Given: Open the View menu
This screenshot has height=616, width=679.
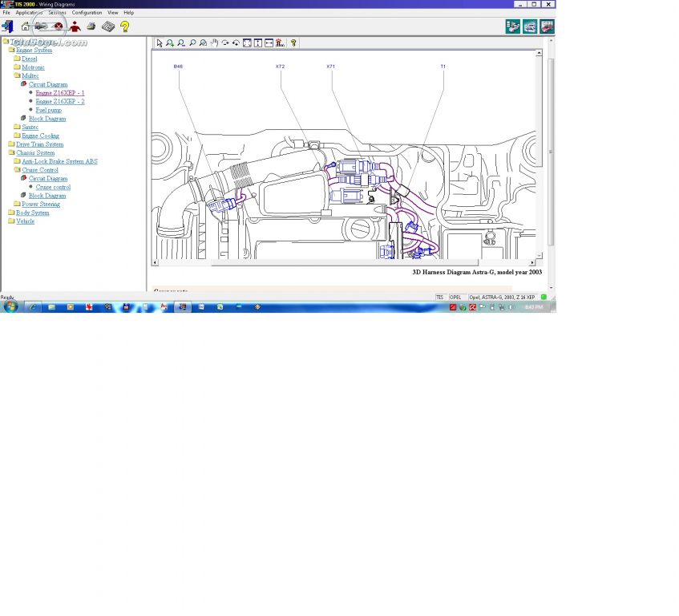Looking at the screenshot, I should click(x=112, y=13).
